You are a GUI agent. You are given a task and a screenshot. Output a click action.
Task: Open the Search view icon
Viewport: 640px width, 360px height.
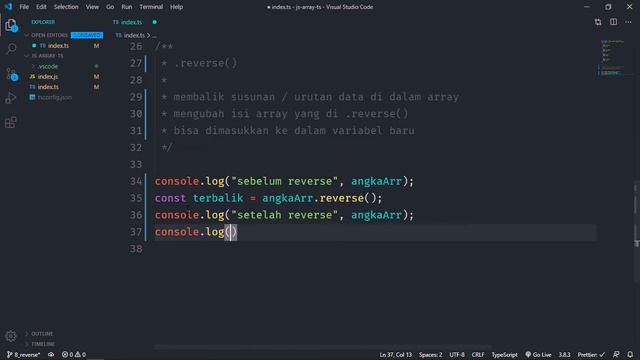[x=11, y=49]
